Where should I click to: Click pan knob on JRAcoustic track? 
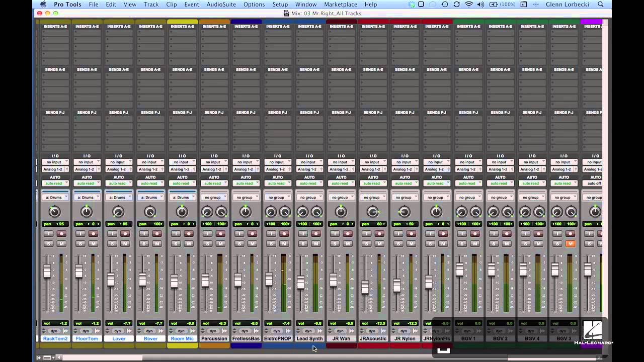(x=373, y=212)
